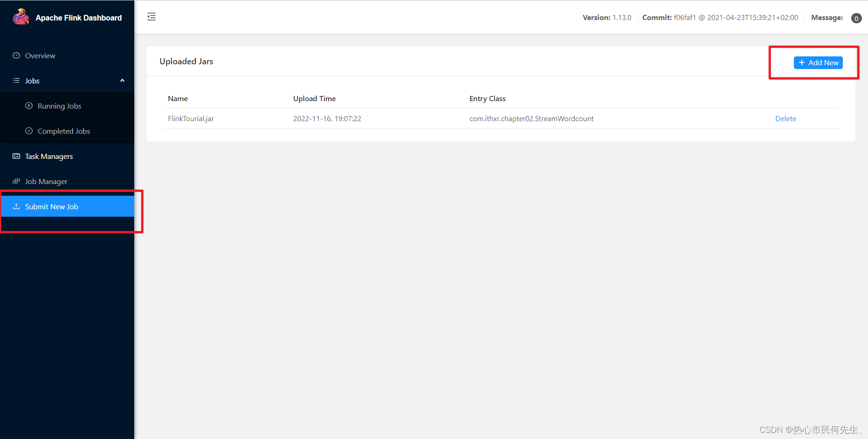Open the message count badge
The image size is (868, 439).
856,18
